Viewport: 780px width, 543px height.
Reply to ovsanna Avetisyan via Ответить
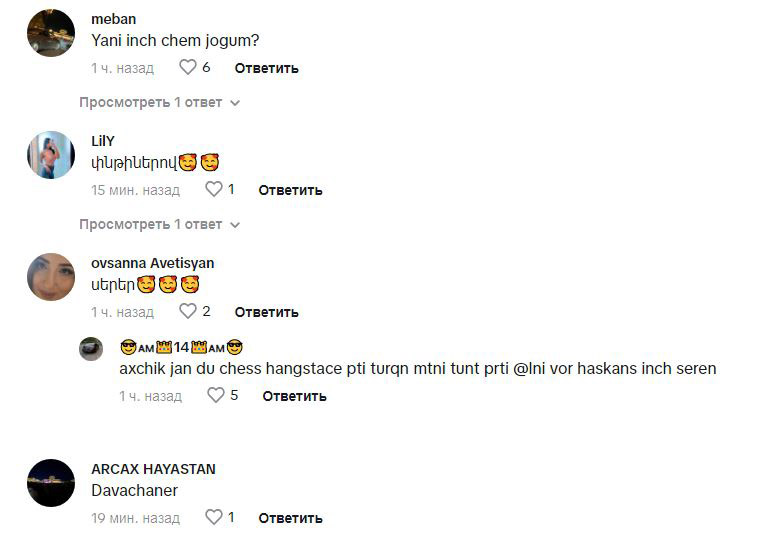pos(267,312)
